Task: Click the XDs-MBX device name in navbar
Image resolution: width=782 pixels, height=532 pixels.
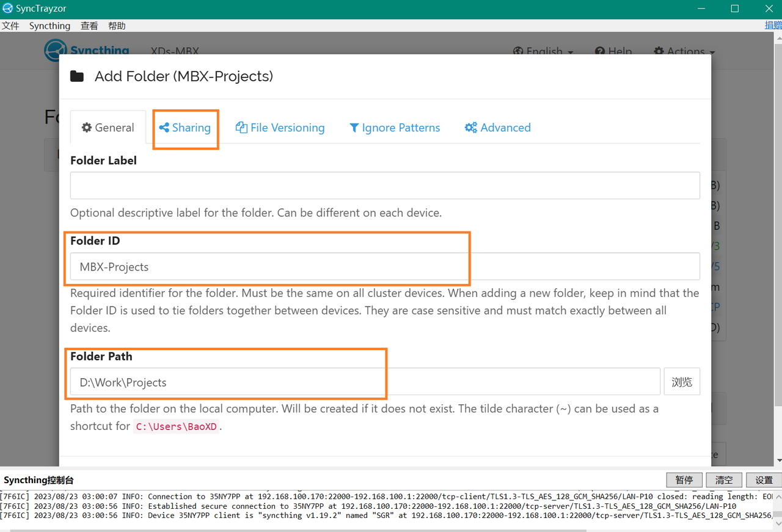Action: 175,51
